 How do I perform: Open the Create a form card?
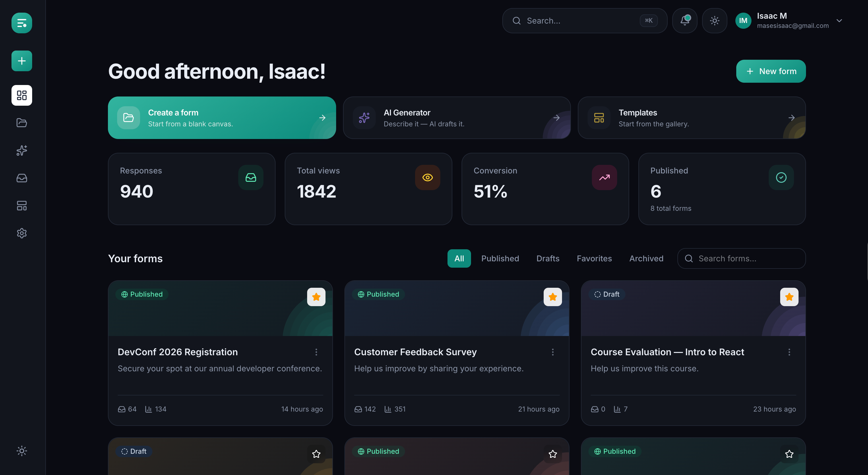tap(222, 118)
